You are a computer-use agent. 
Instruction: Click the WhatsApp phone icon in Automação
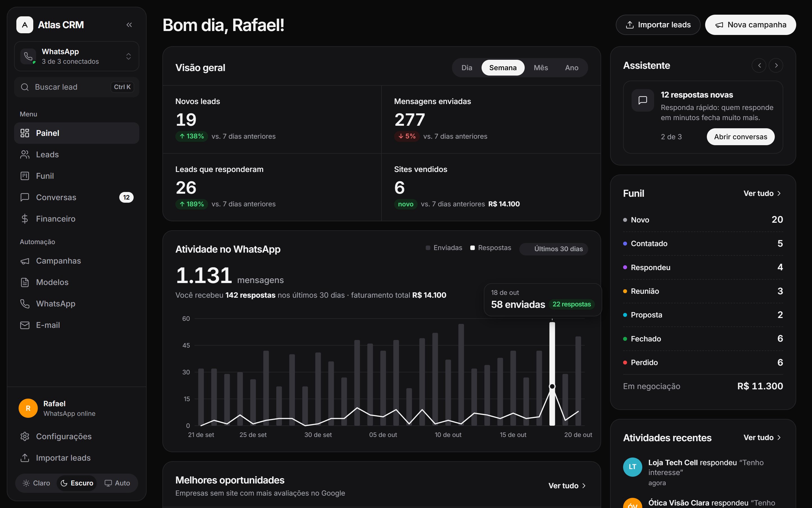tap(25, 304)
